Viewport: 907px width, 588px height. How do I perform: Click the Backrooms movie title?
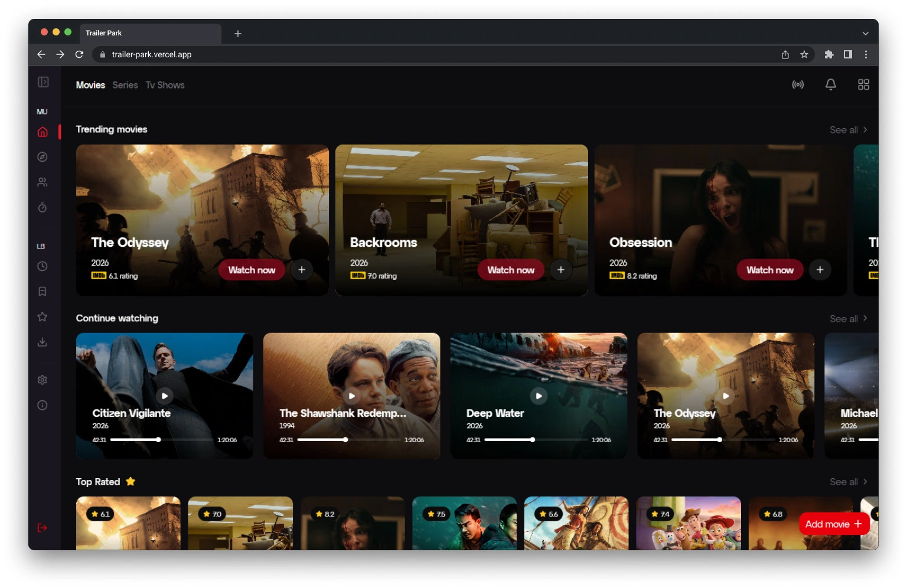pyautogui.click(x=384, y=243)
